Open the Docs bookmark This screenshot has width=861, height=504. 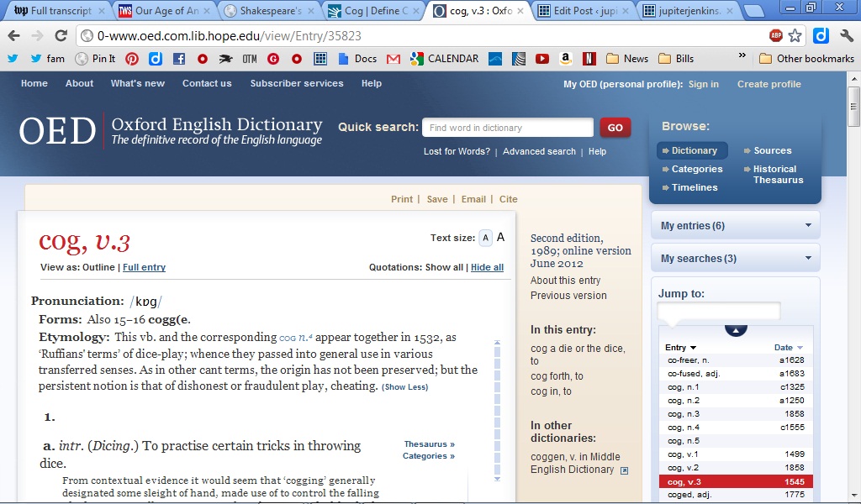[x=357, y=59]
